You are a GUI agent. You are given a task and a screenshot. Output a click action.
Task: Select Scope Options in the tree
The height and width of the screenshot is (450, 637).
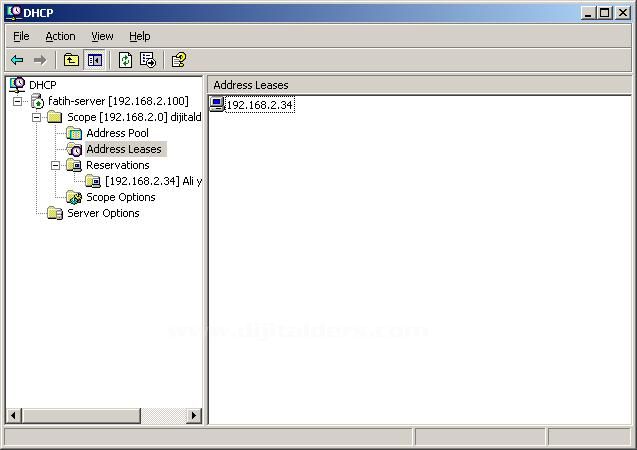[x=120, y=197]
